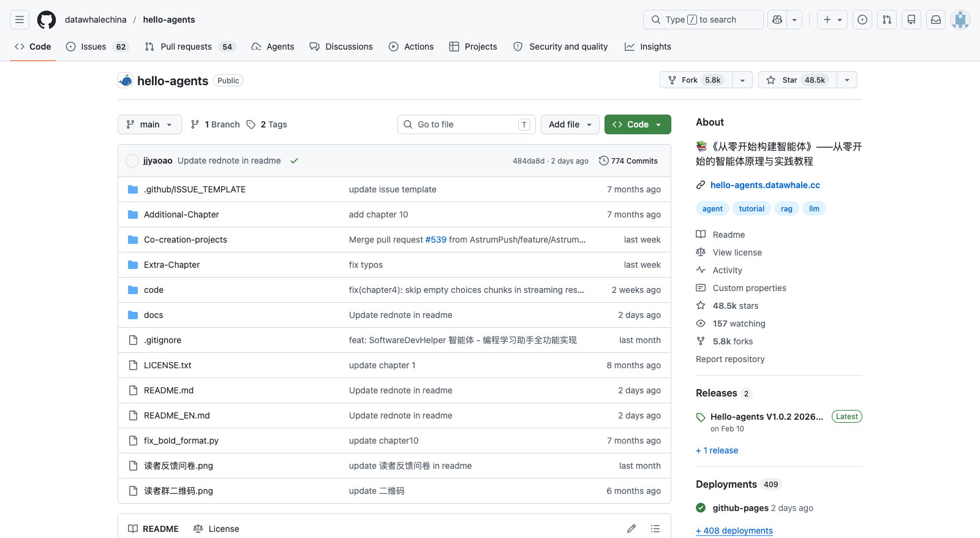Click the search box Type / to search
This screenshot has height=538, width=980.
click(703, 20)
